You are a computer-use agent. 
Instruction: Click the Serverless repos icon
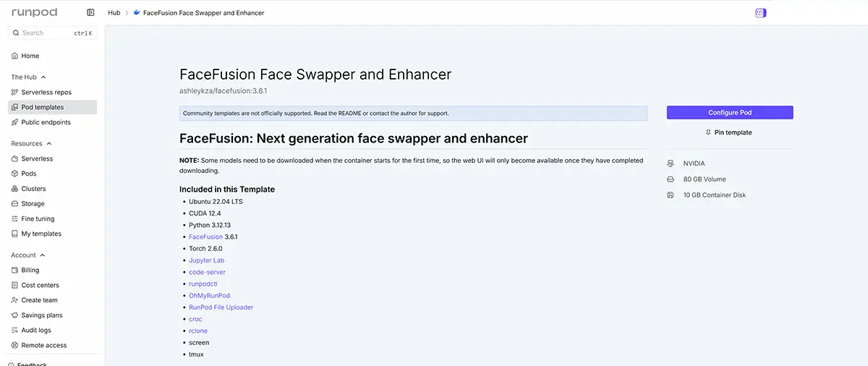click(x=15, y=93)
